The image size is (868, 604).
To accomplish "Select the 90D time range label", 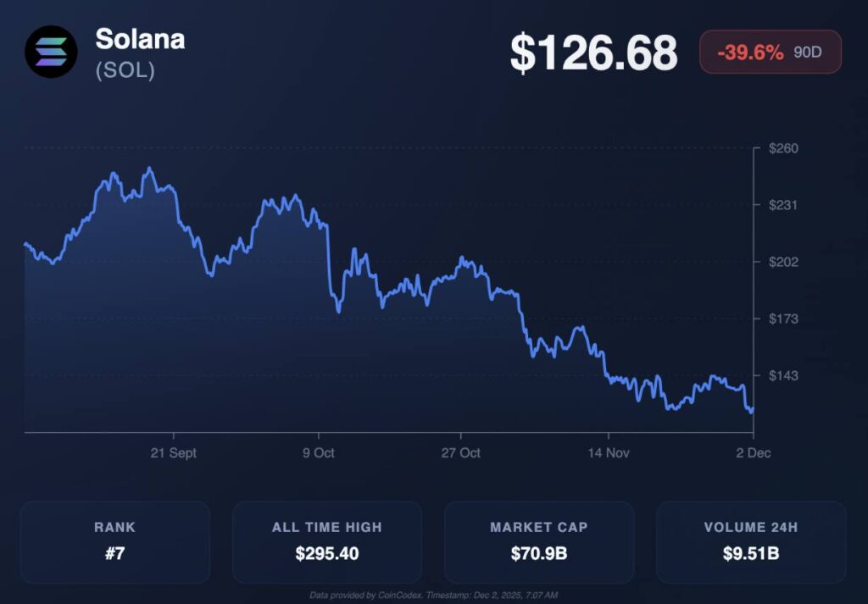I will 807,53.
